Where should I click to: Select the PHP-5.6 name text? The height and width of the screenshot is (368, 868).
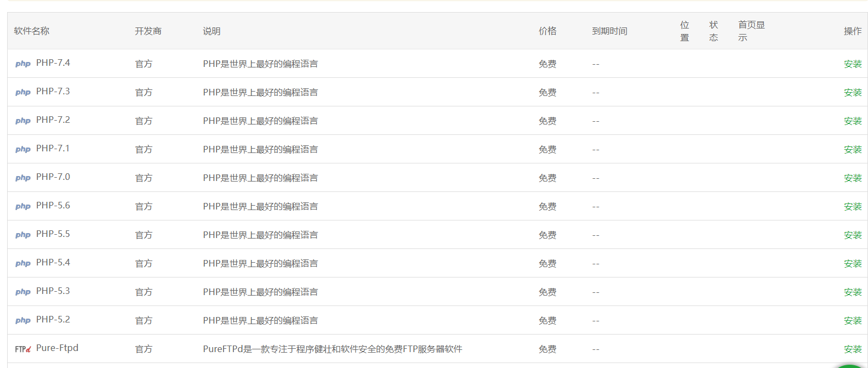[x=53, y=206]
